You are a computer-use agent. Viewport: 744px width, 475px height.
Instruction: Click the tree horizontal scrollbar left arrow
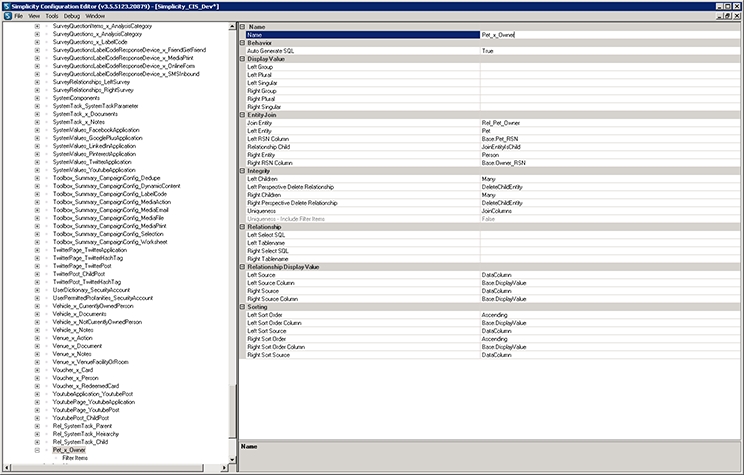(x=7, y=468)
